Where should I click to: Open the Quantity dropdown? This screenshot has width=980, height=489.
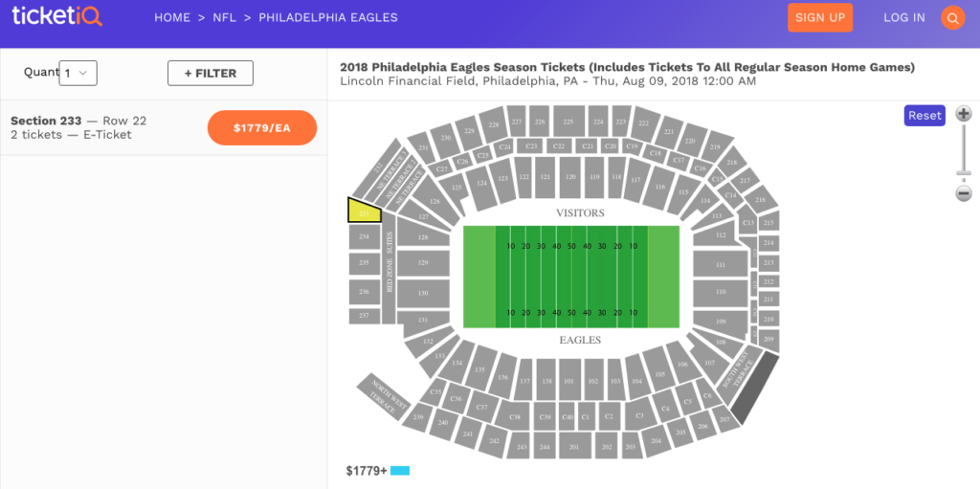point(78,73)
